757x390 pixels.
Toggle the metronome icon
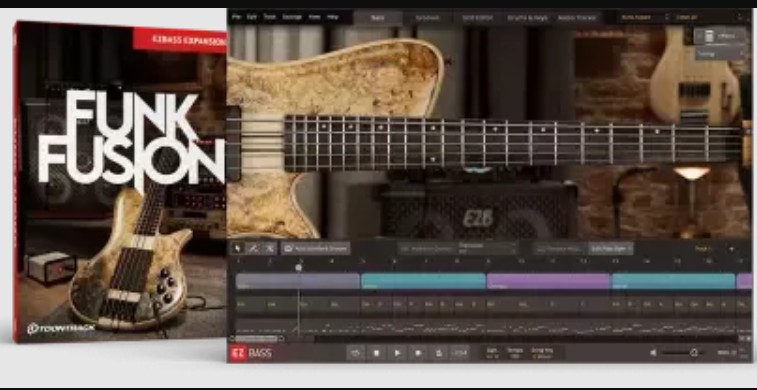(x=439, y=353)
